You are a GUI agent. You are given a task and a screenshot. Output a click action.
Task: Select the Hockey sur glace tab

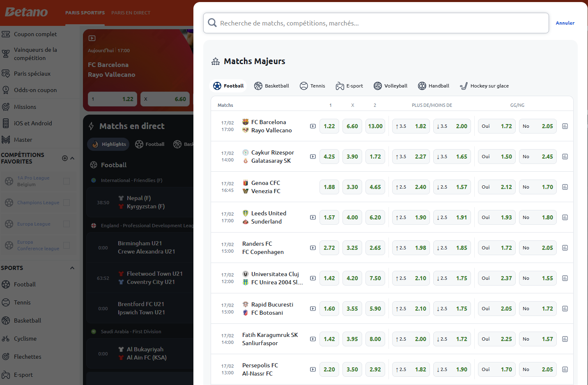pos(484,86)
